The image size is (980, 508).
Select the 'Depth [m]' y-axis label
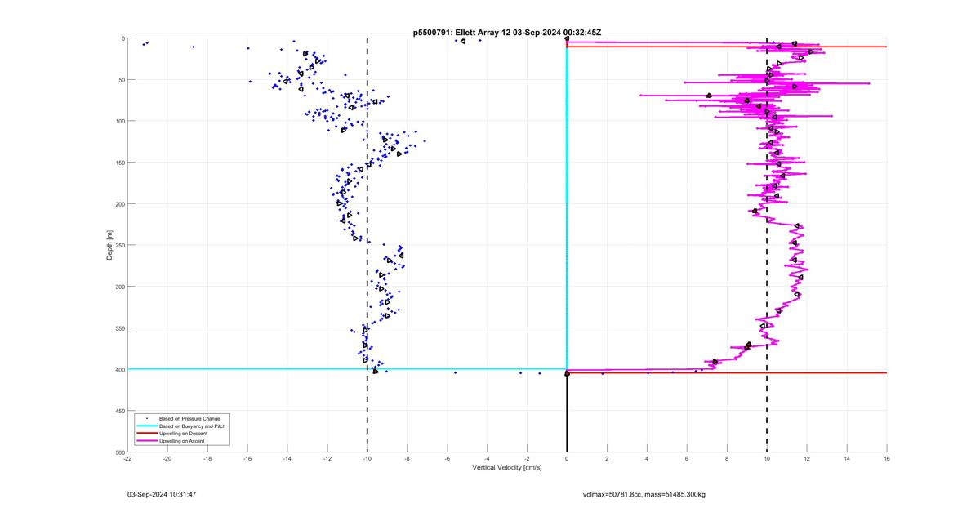(109, 245)
